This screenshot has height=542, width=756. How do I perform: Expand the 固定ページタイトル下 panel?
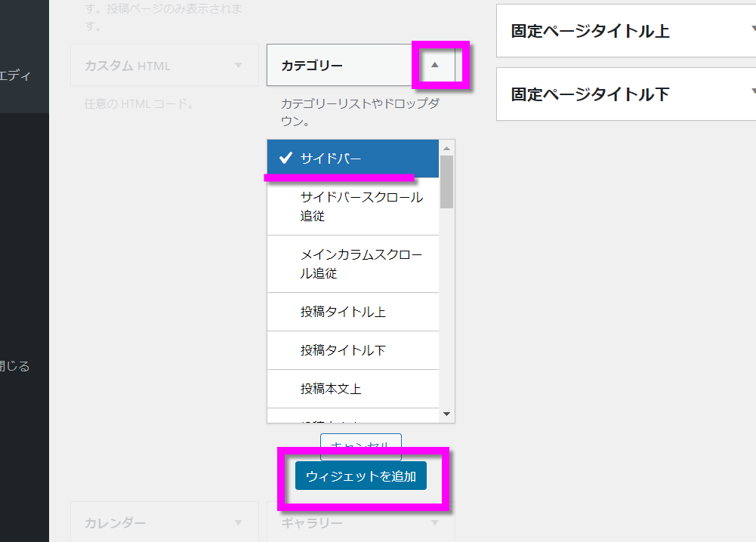751,94
